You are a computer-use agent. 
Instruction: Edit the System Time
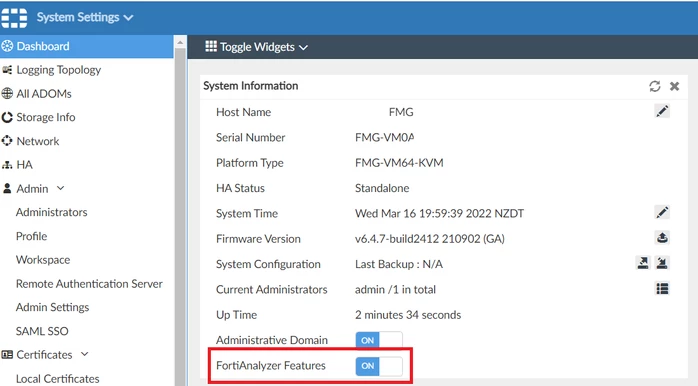[x=662, y=212]
